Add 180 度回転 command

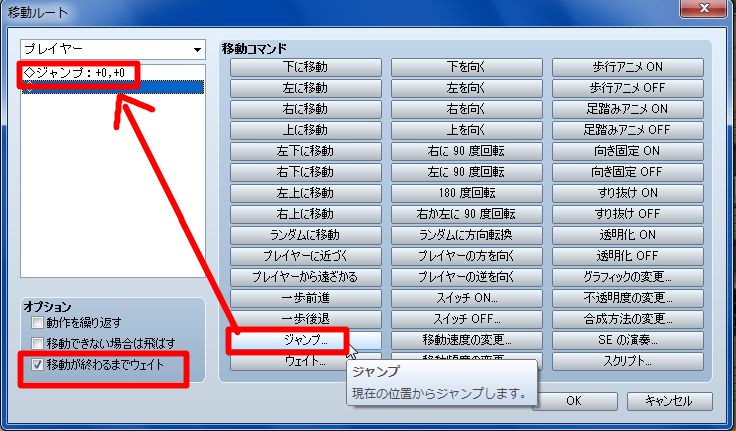click(467, 193)
